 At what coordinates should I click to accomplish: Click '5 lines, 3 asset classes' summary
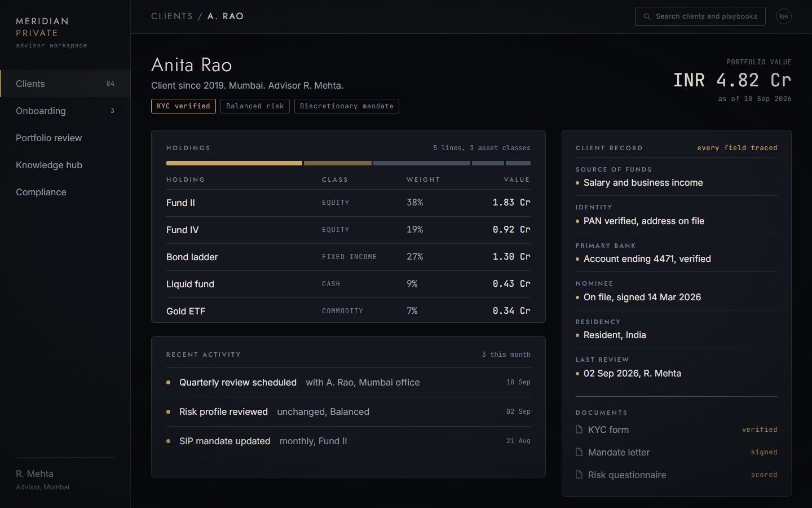pyautogui.click(x=482, y=148)
